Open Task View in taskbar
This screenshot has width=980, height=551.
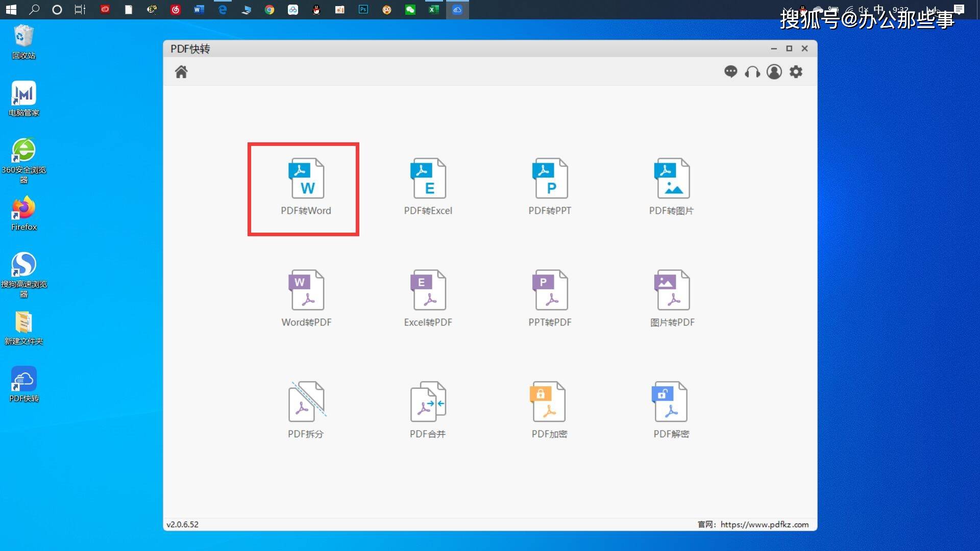(80, 9)
